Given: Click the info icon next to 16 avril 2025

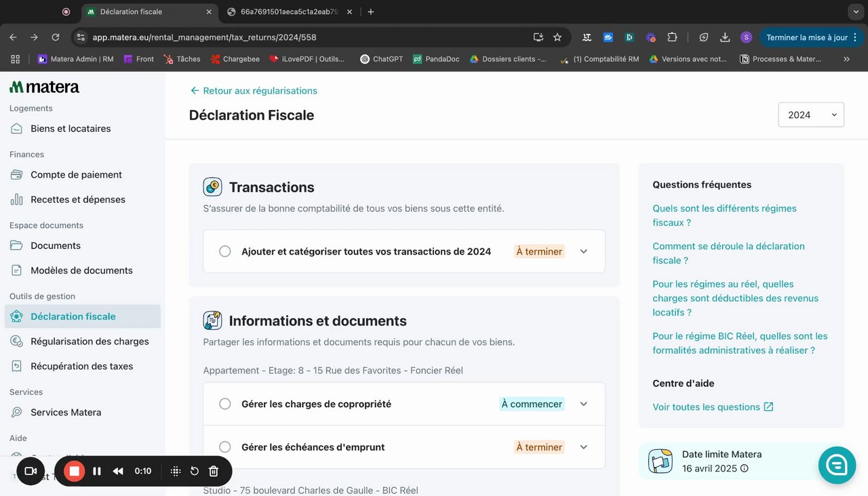Looking at the screenshot, I should click(745, 469).
